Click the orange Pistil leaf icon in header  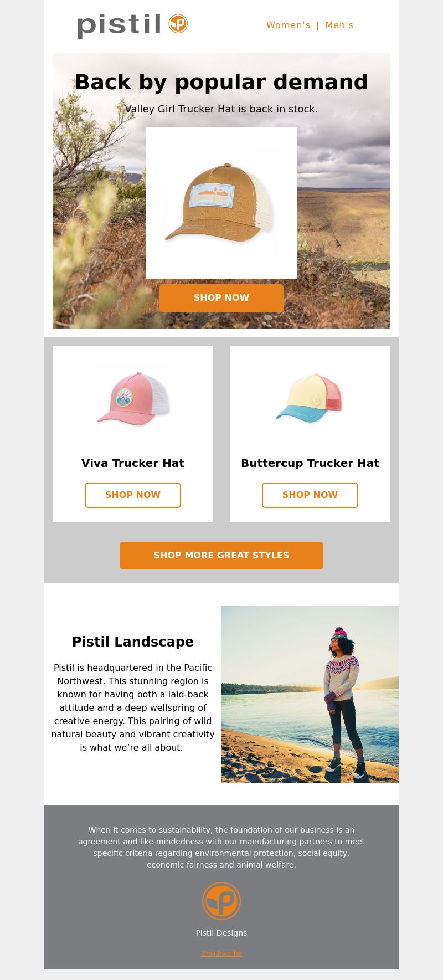pyautogui.click(x=178, y=24)
